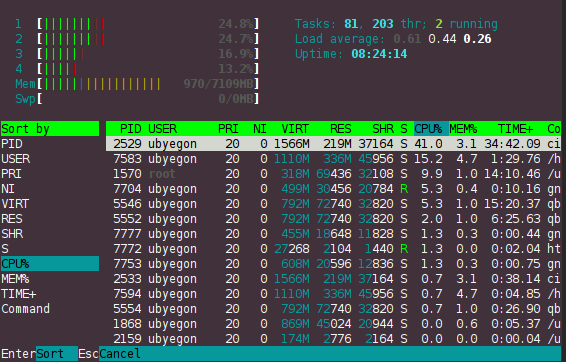Select process row with PID 5552
The image size is (566, 362).
coord(333,219)
